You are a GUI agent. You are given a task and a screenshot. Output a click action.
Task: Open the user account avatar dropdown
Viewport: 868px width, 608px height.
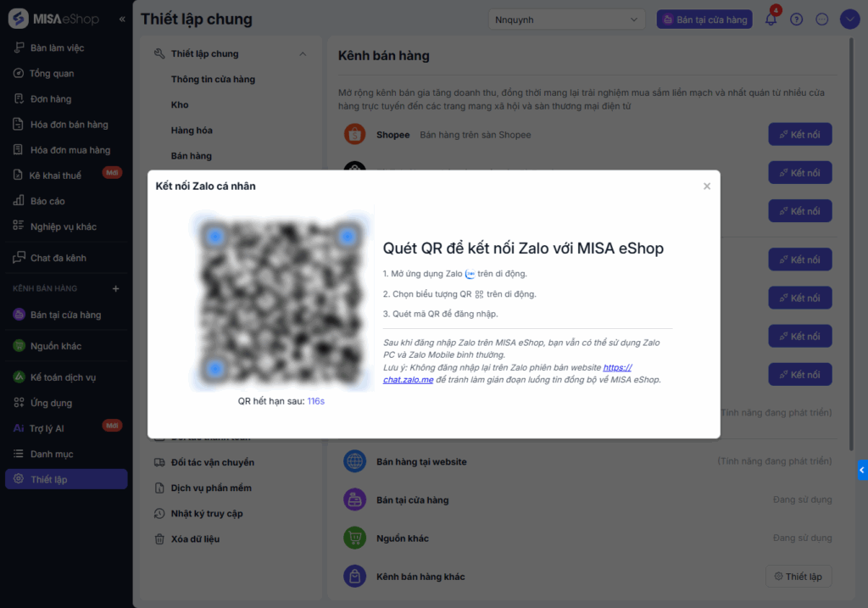tap(849, 20)
